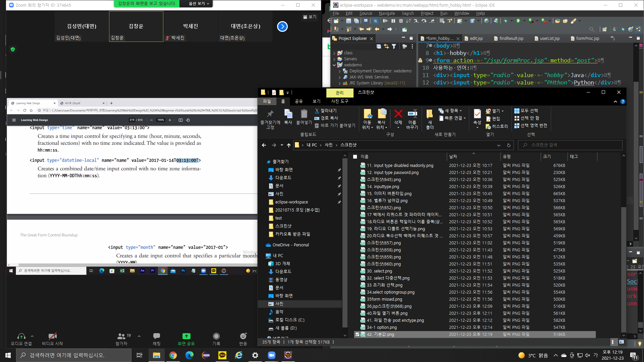Toggle the select-all checkbox in the name header
This screenshot has height=362, width=644.
(x=355, y=157)
